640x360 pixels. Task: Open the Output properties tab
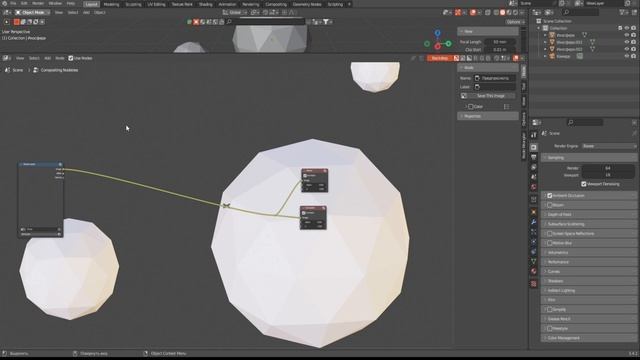(533, 157)
